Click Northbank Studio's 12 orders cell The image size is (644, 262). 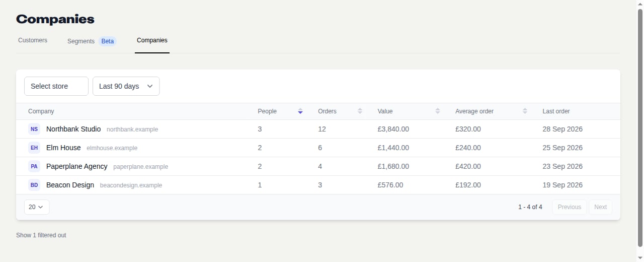point(322,129)
